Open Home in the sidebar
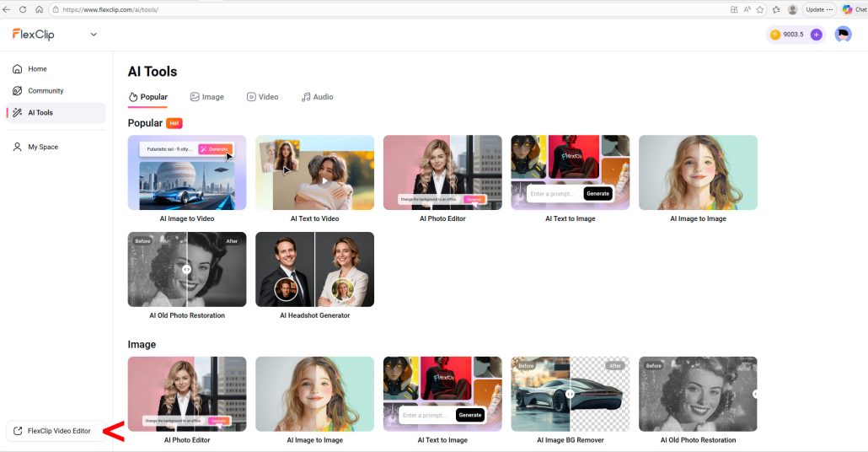This screenshot has width=868, height=452. [37, 69]
